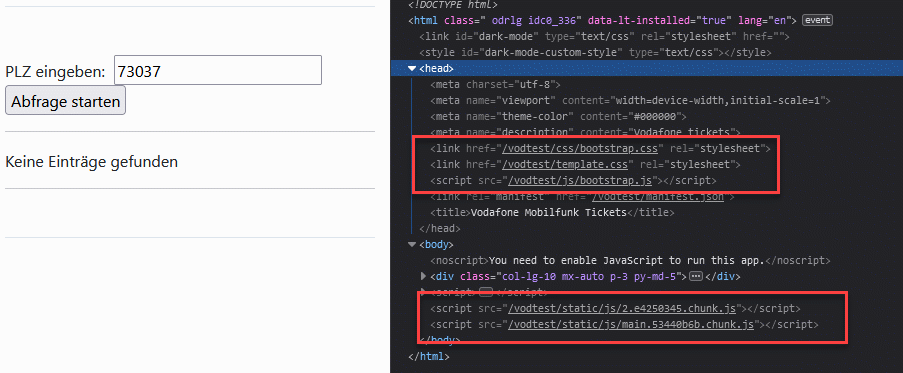Click the ellipsis badge in the script element
903x373 pixels.
click(485, 291)
